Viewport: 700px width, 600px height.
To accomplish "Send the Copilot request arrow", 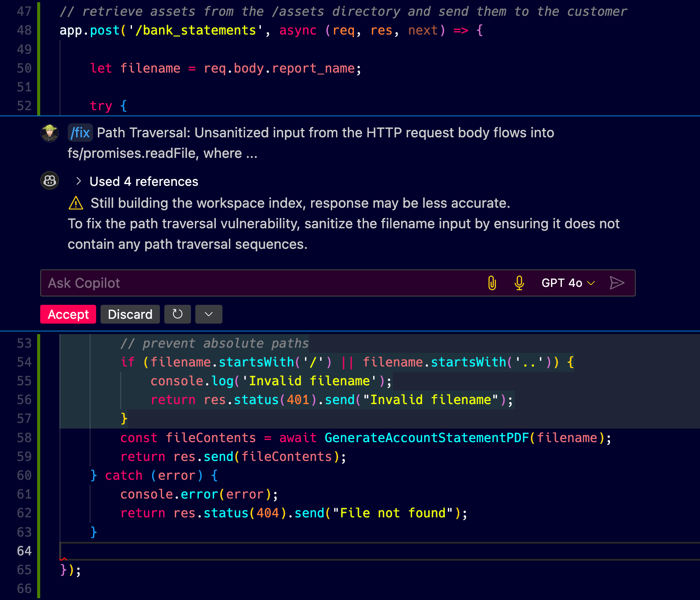I will pos(617,283).
